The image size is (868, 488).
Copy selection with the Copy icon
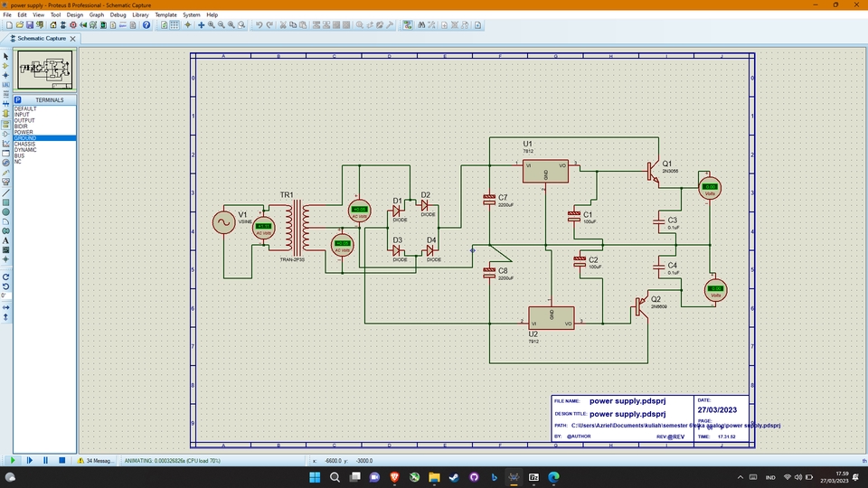(x=293, y=25)
